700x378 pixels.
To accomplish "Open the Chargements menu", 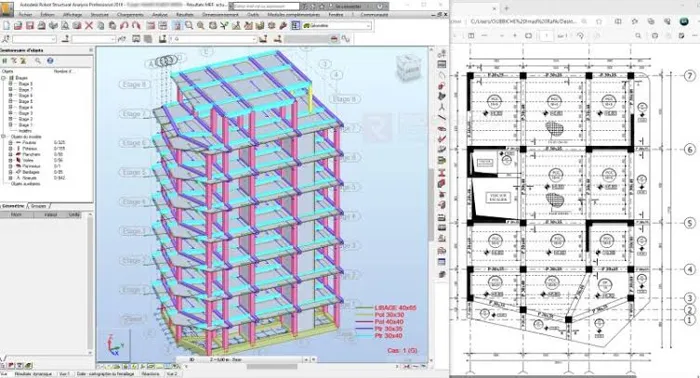I will (130, 15).
